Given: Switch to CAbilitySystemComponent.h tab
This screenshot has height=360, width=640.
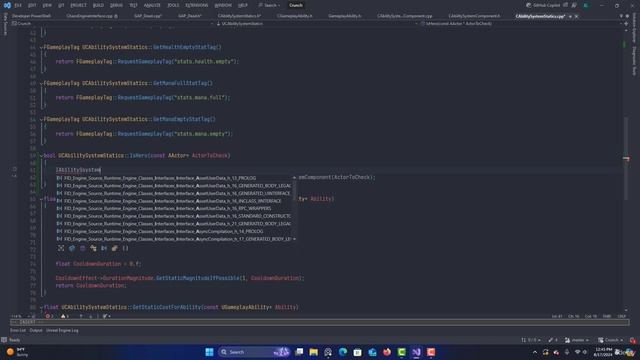Looking at the screenshot, I should [x=474, y=16].
